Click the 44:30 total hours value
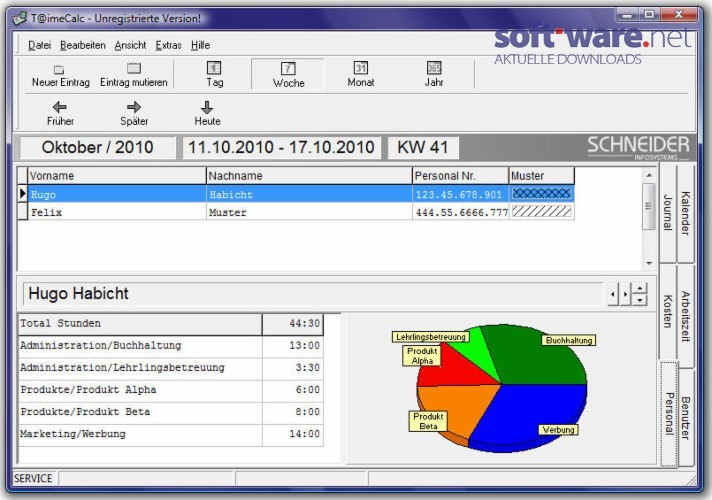The height and width of the screenshot is (500, 712). click(304, 324)
